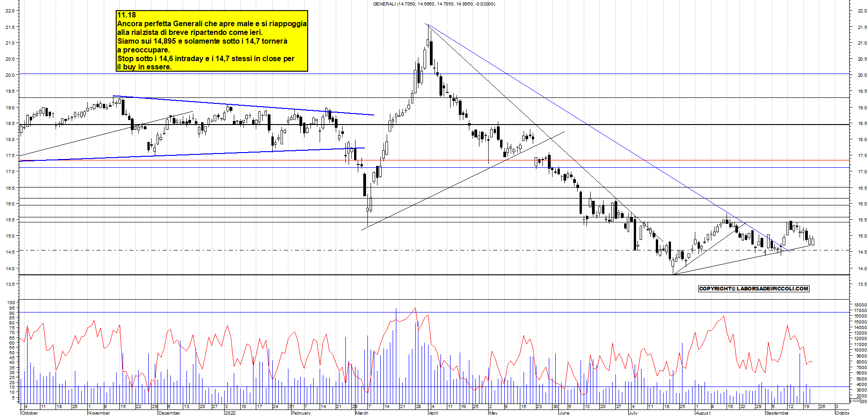Screen dimensions: 868x415
Task: Click the '2000' volume scale label
Action: 862,396
